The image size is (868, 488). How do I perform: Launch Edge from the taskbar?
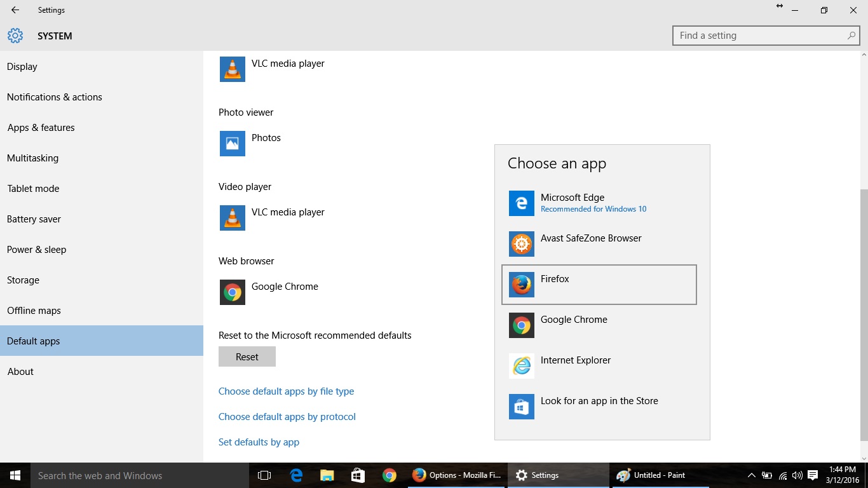click(296, 475)
